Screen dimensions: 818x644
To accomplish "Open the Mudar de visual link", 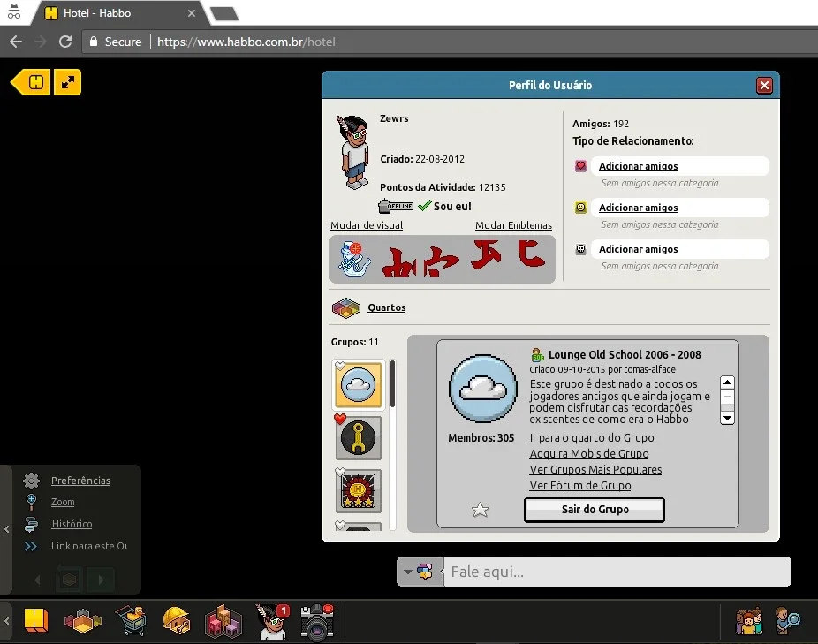I will [x=367, y=225].
